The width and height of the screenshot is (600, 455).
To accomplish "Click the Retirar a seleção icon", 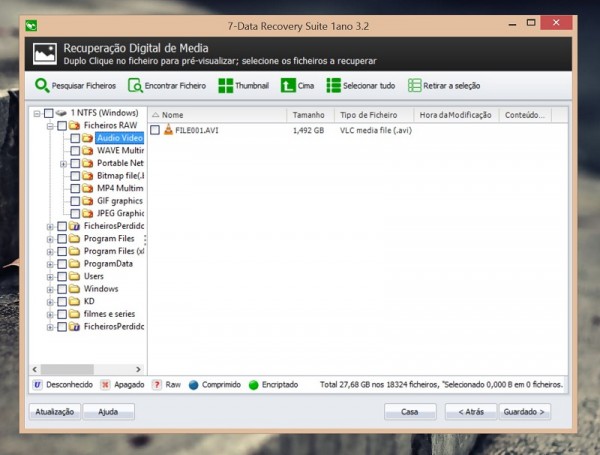I will (414, 85).
